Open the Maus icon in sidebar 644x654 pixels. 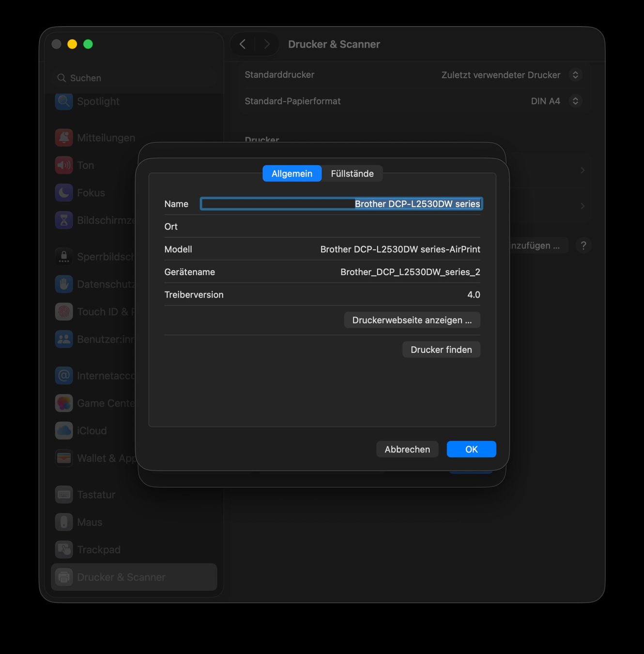(64, 522)
